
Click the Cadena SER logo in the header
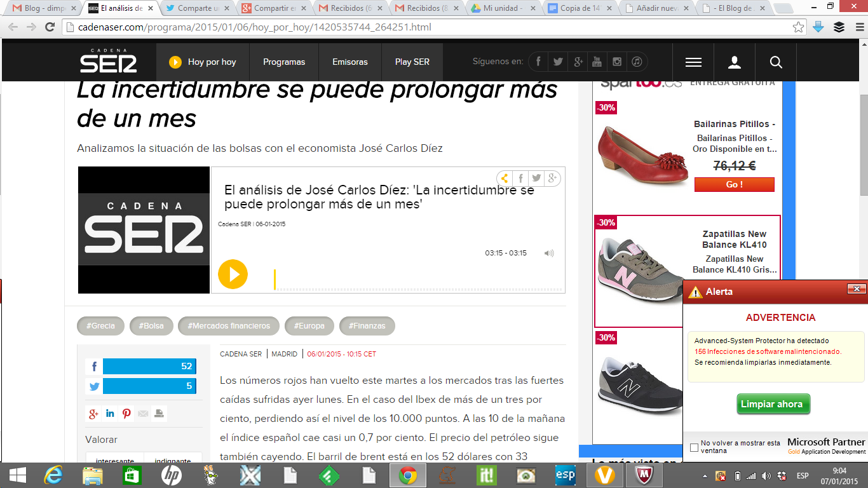click(x=109, y=62)
